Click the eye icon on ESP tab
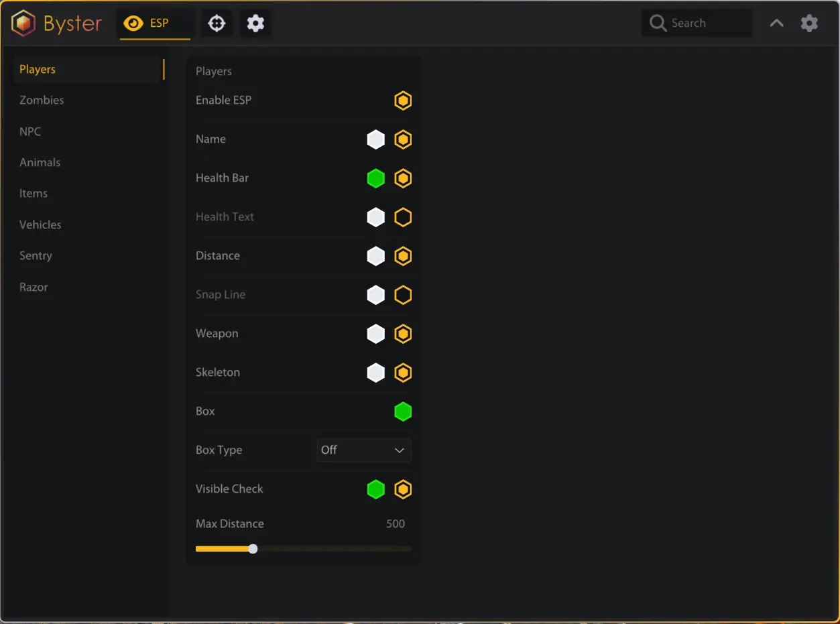Image resolution: width=840 pixels, height=624 pixels. click(133, 23)
